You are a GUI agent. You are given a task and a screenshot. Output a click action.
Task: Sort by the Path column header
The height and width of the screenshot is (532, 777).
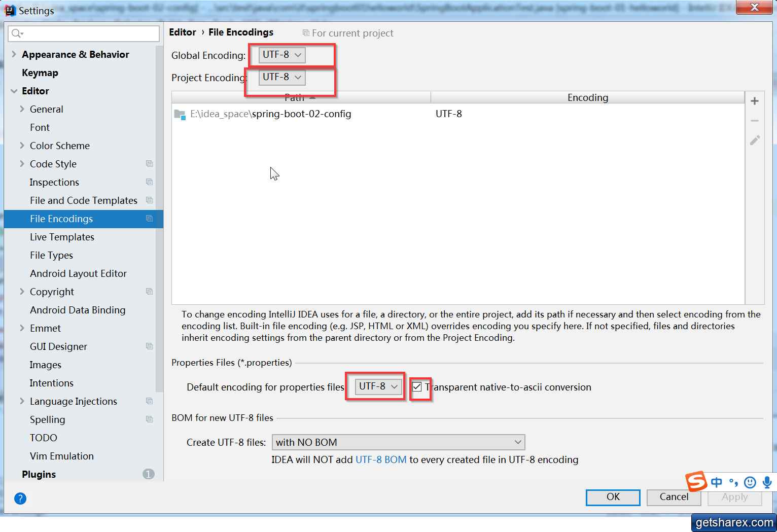click(x=301, y=97)
